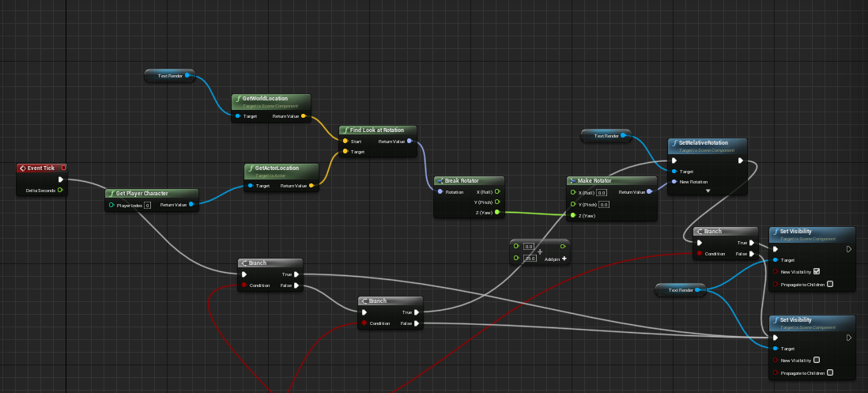This screenshot has width=868, height=393.
Task: Click the X (Roll) value field on Make Rotator
Action: pyautogui.click(x=602, y=192)
